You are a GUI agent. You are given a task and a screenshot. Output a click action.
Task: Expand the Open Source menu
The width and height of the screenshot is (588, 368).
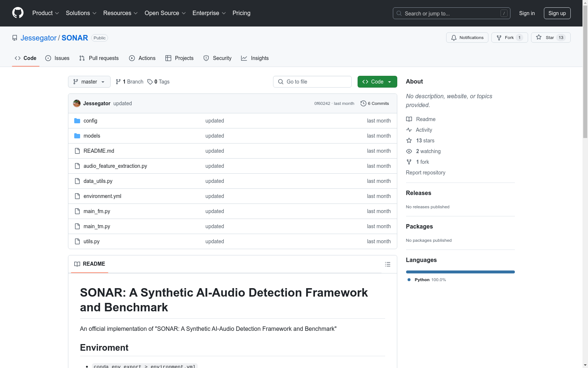[165, 13]
